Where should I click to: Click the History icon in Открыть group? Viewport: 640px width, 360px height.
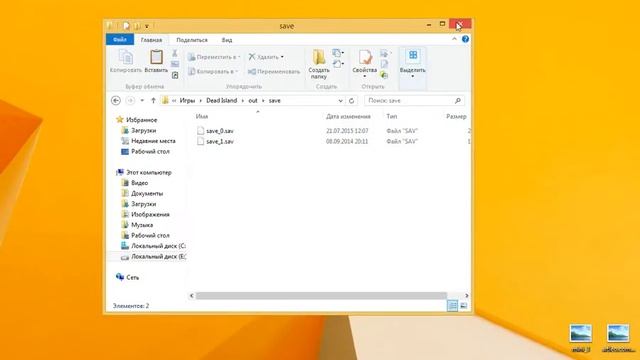(x=384, y=75)
